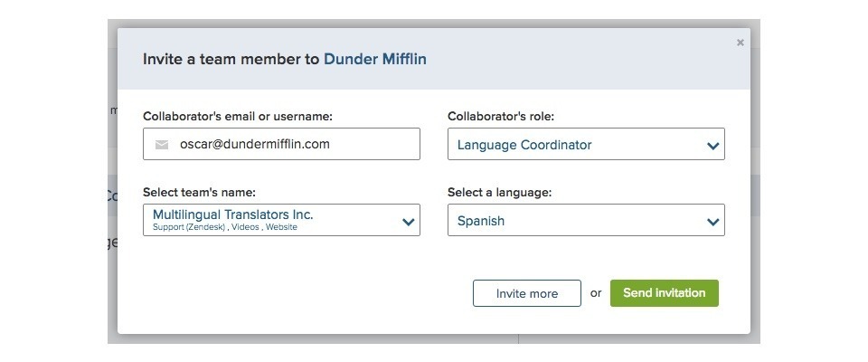The width and height of the screenshot is (868, 362).
Task: Click the envelope icon in email field
Action: [x=162, y=144]
